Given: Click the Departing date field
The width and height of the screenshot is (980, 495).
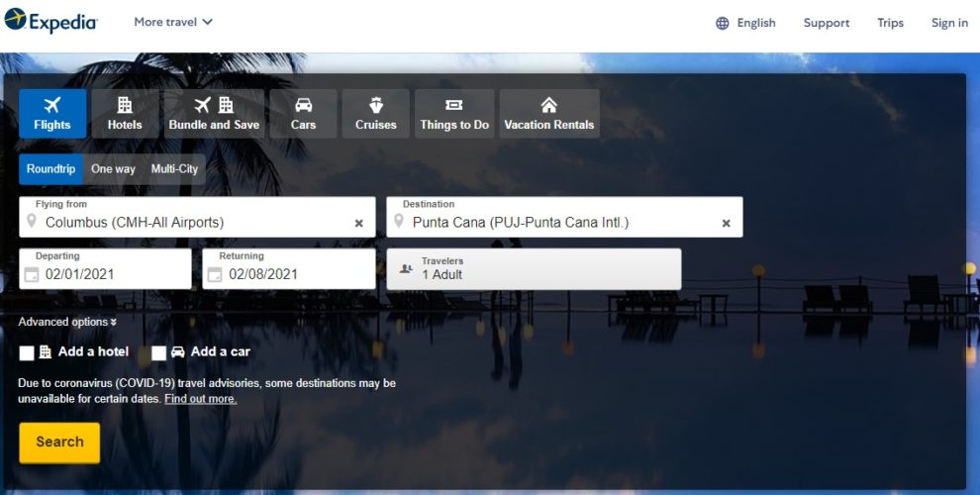Looking at the screenshot, I should [x=105, y=268].
